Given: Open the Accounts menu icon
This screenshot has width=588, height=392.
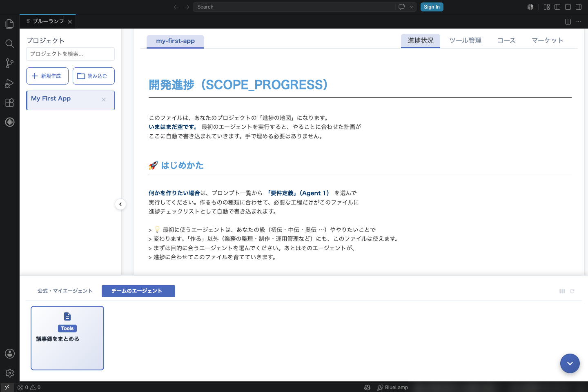Looking at the screenshot, I should tap(10, 354).
